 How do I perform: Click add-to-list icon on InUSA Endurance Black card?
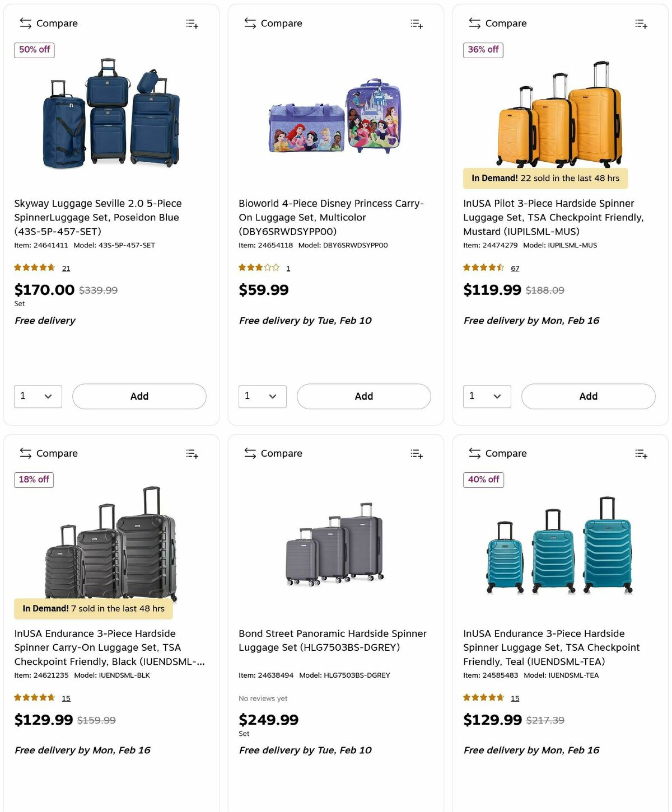click(x=192, y=454)
